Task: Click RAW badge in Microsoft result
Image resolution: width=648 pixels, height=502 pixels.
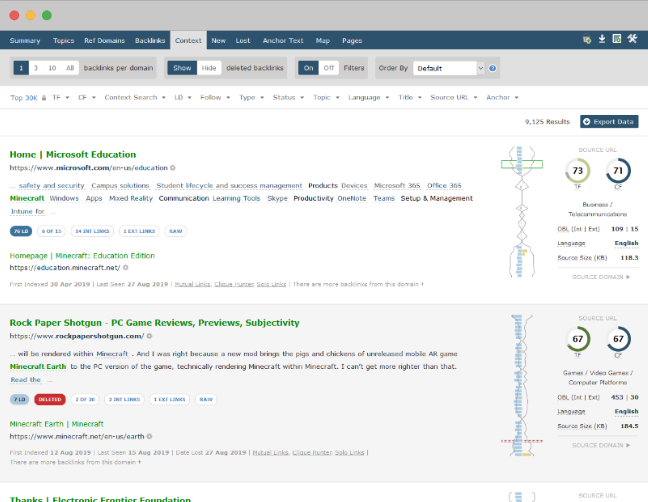Action: [x=176, y=231]
